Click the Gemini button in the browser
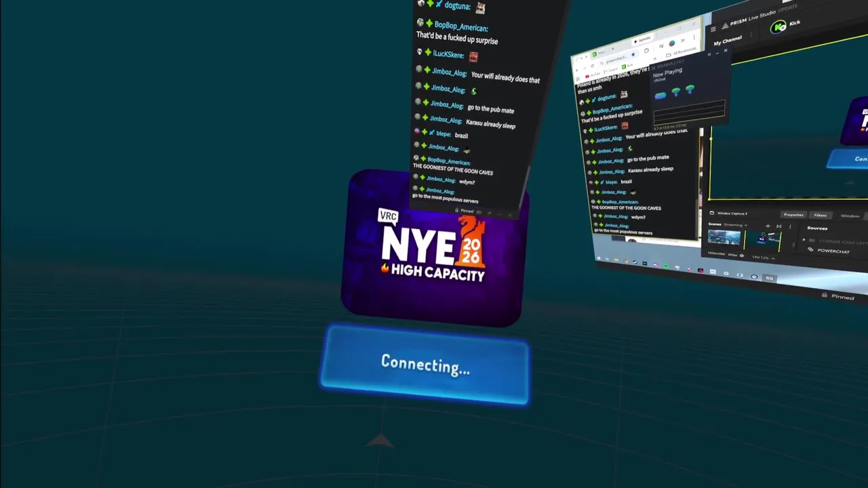 click(643, 40)
